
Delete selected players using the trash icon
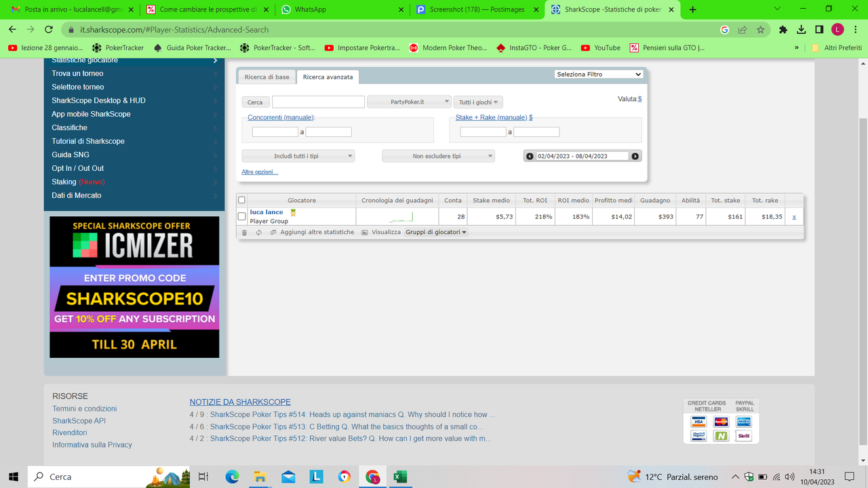pos(244,232)
